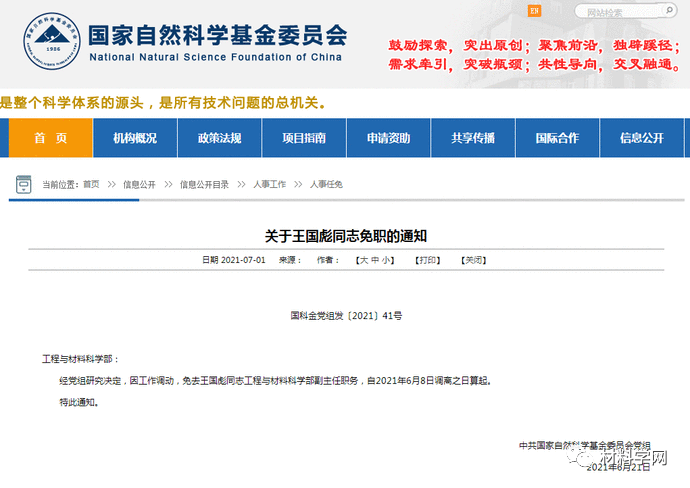Go to 信息公开目录 in the breadcrumb
This screenshot has width=690, height=488.
(x=204, y=185)
